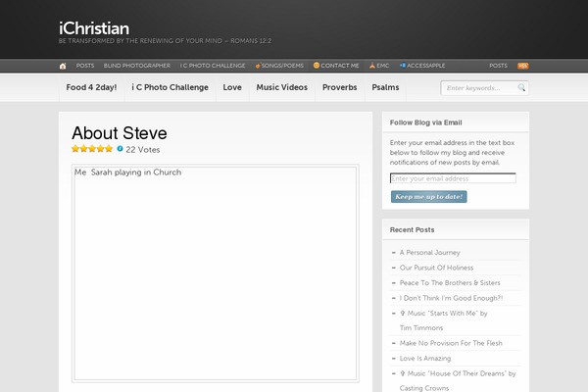Select the Love category tab
The height and width of the screenshot is (392, 588).
232,87
